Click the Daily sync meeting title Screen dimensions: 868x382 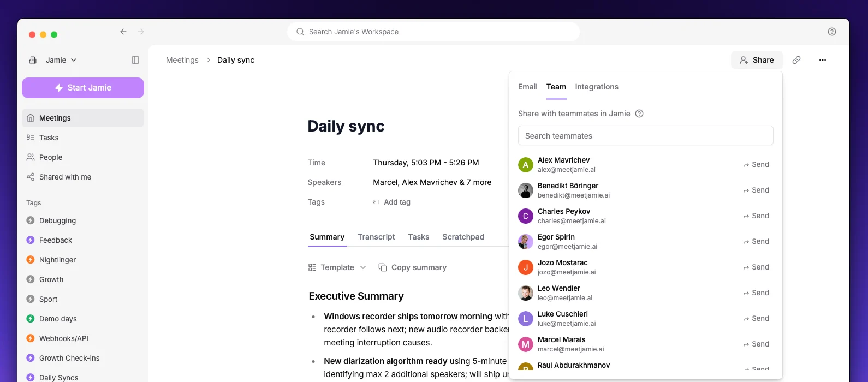click(346, 126)
